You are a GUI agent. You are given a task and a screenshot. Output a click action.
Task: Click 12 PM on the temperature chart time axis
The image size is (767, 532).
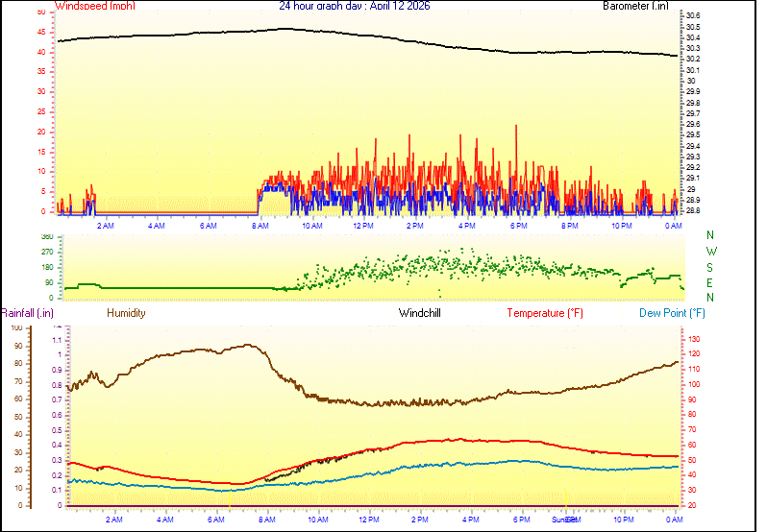369,519
